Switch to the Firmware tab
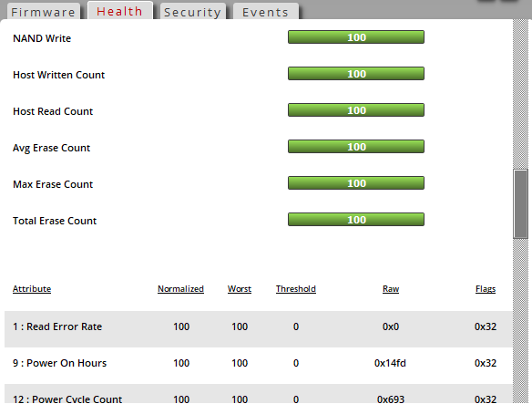Screen dimensions: 532x404 coord(43,12)
